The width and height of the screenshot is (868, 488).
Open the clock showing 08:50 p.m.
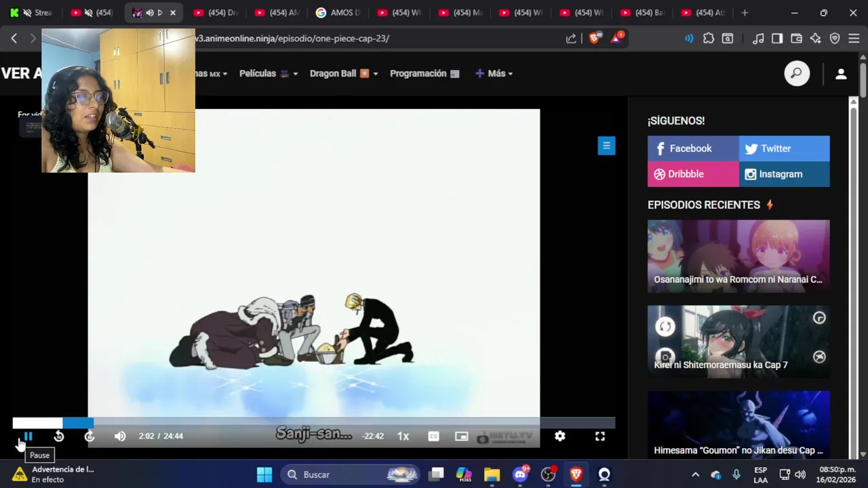(x=837, y=474)
